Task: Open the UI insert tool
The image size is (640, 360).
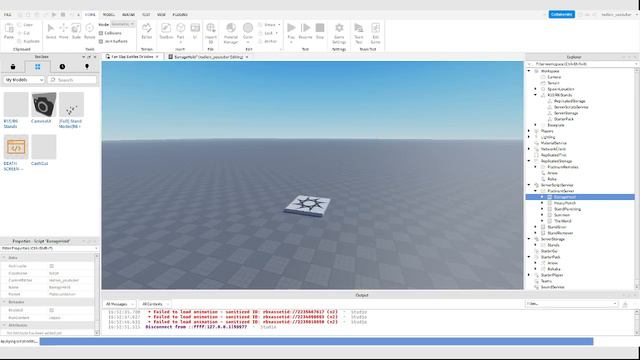Action: click(195, 31)
